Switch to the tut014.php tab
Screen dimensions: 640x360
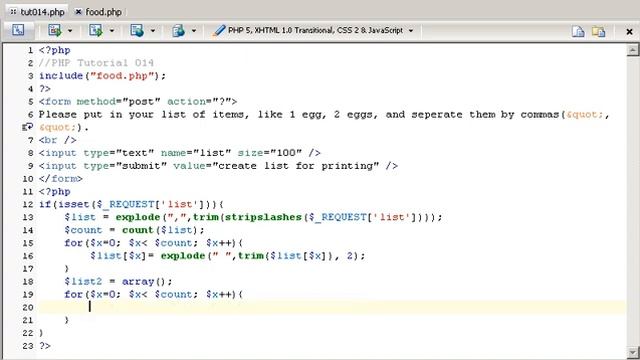point(37,12)
